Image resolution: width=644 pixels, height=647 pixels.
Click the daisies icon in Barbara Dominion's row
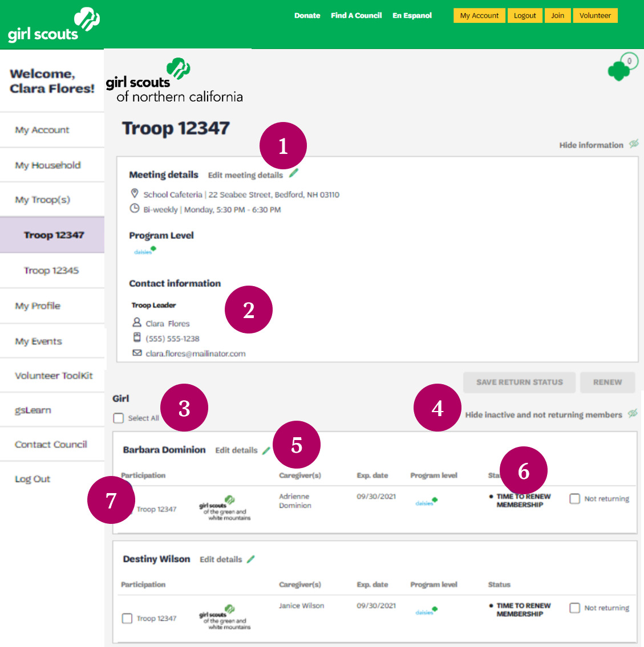point(427,502)
